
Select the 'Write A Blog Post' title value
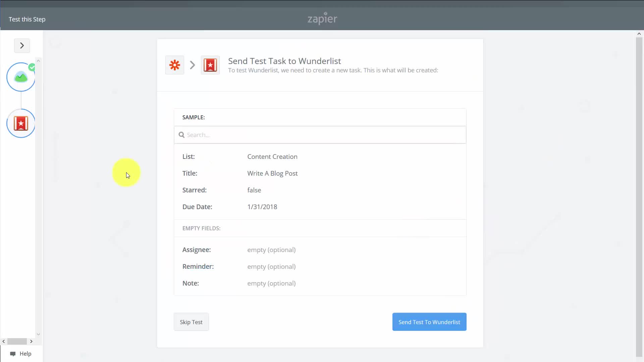pyautogui.click(x=272, y=173)
